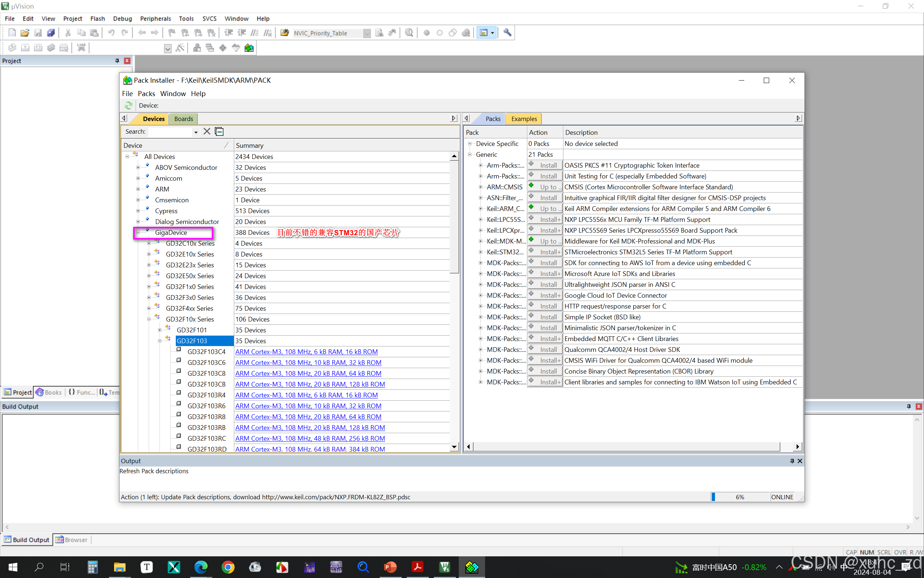The image size is (924, 578).
Task: Open GD32F103R4 summary link
Action: (x=306, y=395)
